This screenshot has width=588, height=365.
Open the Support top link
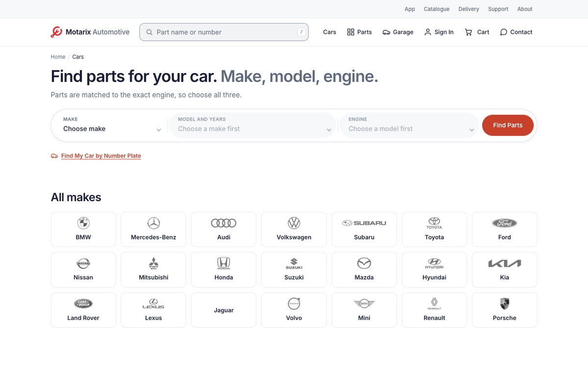pyautogui.click(x=498, y=9)
